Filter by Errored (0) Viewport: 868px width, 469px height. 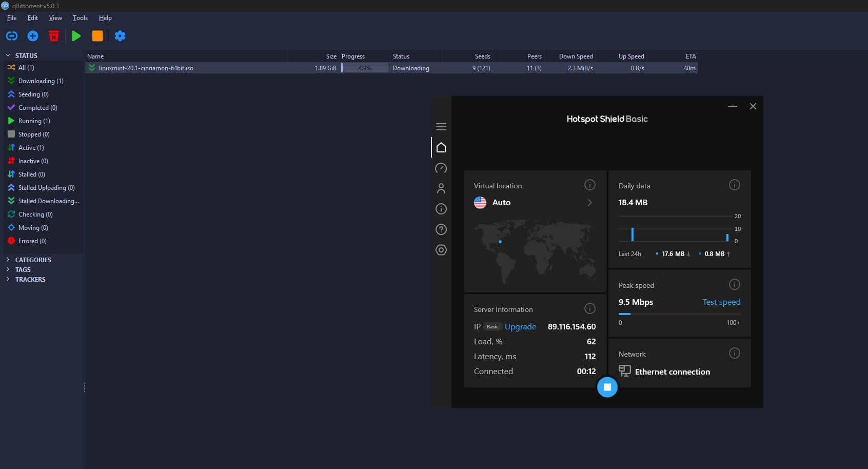point(43,241)
